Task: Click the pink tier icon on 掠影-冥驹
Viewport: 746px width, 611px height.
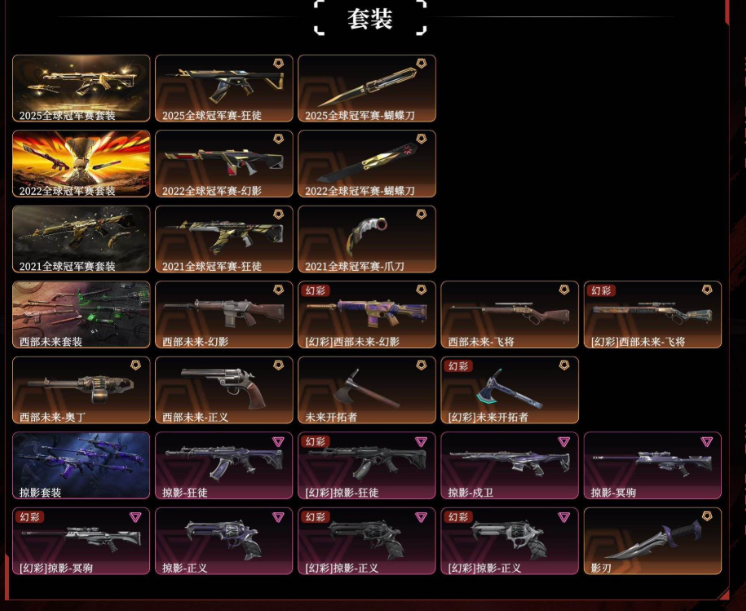Action: click(707, 442)
